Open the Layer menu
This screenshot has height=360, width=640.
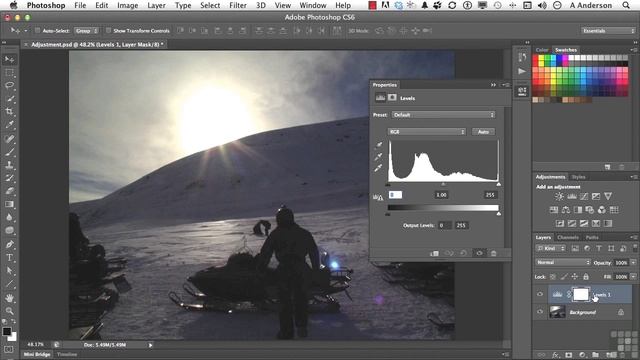point(156,5)
